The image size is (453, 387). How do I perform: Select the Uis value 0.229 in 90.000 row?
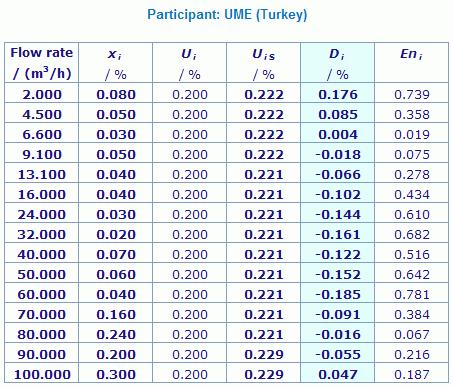(x=264, y=355)
